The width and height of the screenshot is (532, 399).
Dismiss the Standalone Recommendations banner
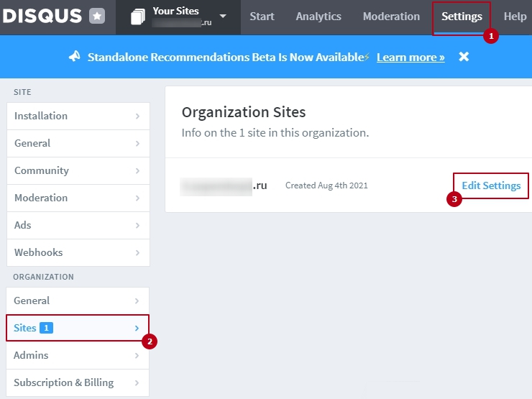[464, 57]
